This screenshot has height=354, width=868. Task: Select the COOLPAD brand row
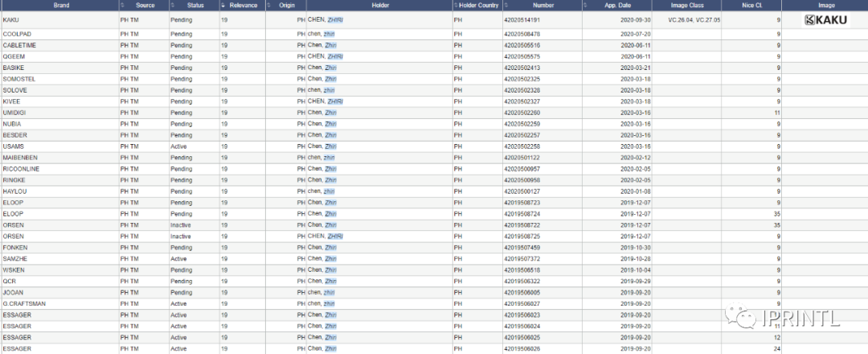(x=434, y=34)
